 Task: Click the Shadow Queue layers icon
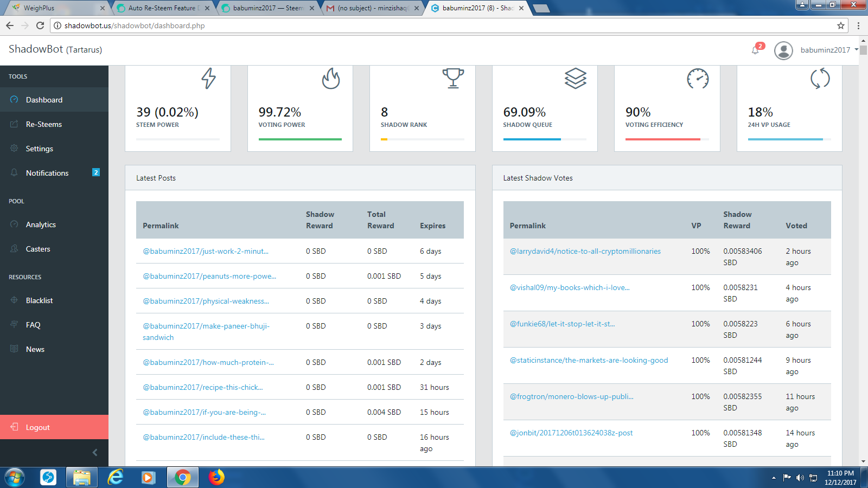[576, 79]
